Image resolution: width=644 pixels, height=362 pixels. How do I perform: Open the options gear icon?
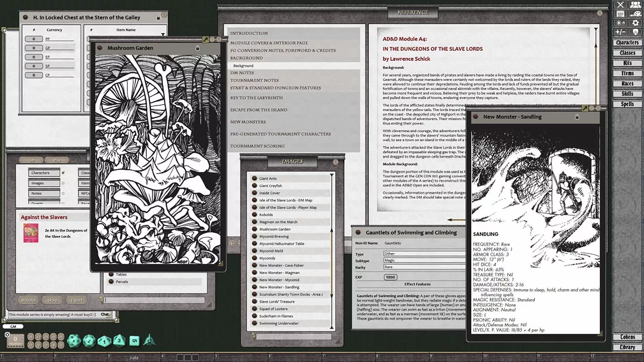click(x=635, y=23)
